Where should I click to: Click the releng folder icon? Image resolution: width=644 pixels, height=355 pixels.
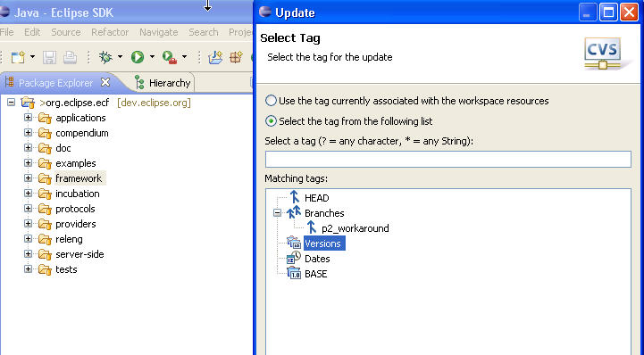pyautogui.click(x=46, y=239)
